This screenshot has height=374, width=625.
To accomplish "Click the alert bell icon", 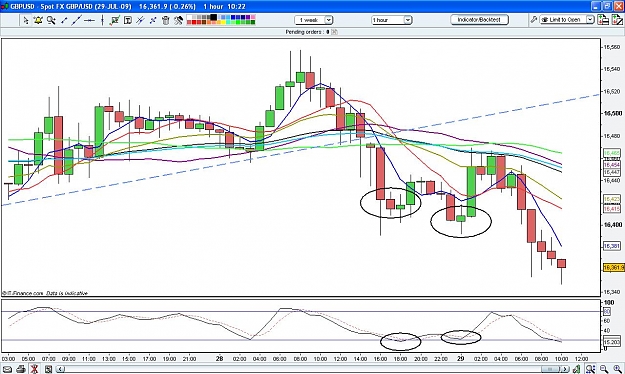I will point(38,20).
